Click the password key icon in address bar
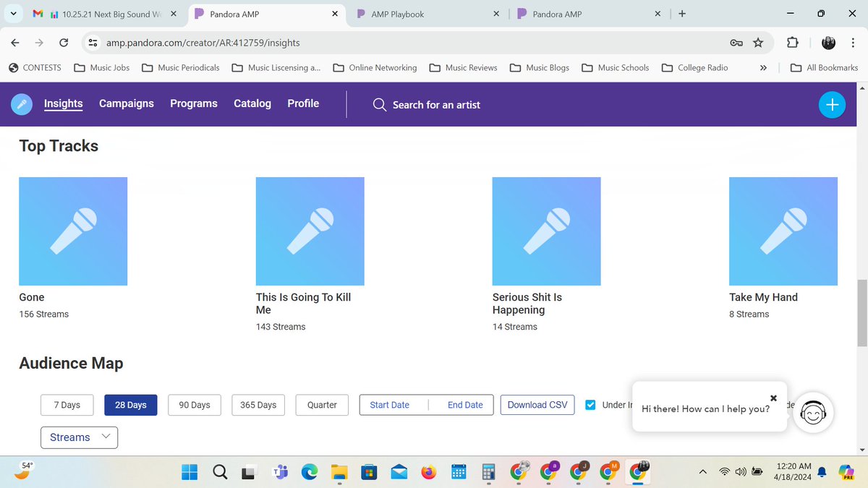The width and height of the screenshot is (868, 488). [x=736, y=43]
